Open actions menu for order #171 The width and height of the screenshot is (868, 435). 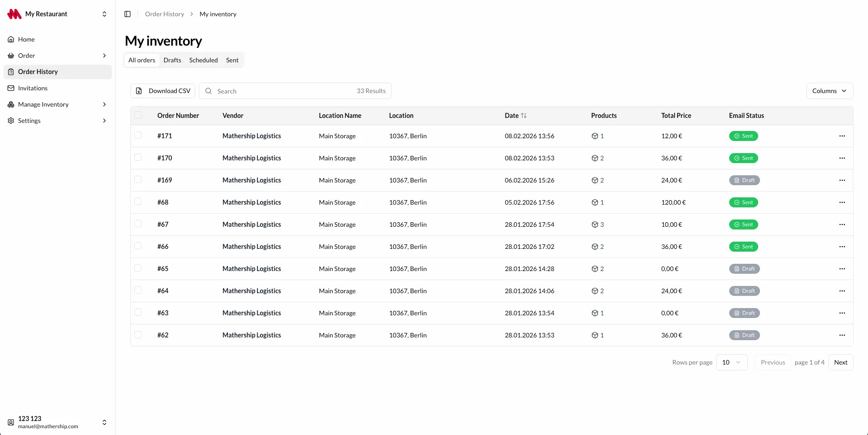[x=842, y=136]
